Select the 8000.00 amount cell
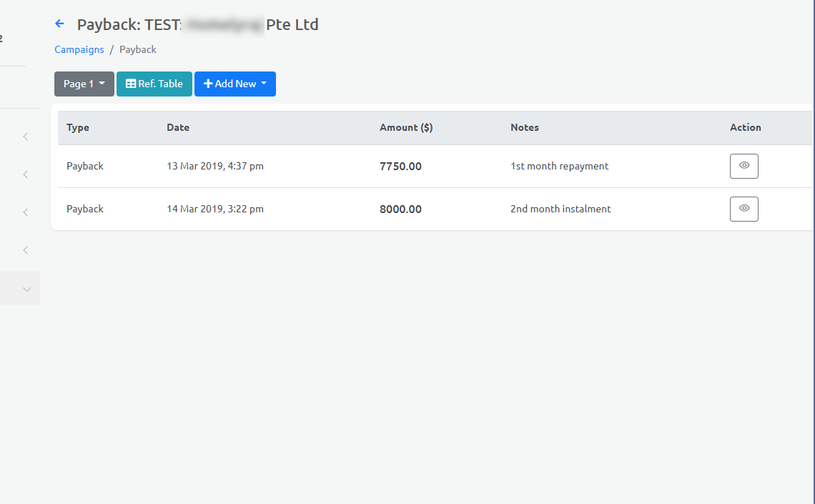815x504 pixels. 401,209
